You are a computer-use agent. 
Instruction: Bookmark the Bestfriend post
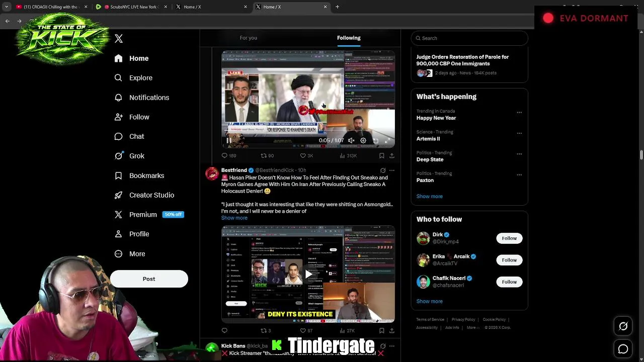[x=381, y=330]
